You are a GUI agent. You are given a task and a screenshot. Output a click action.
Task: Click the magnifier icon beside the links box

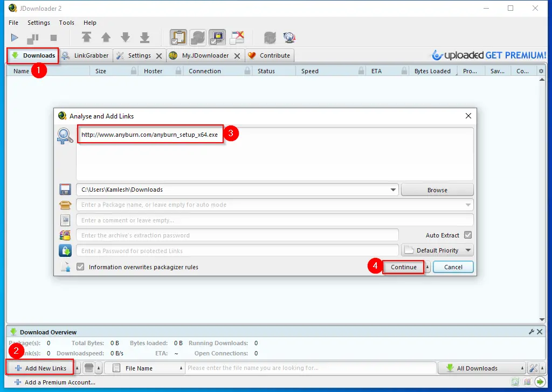click(x=65, y=136)
